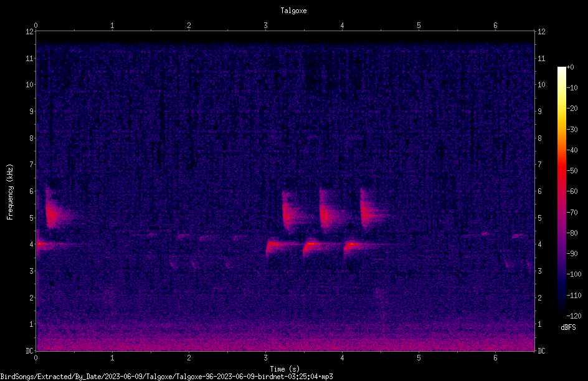This screenshot has width=588, height=381.
Task: Click the "+0" colorbar label
Action: (x=570, y=67)
